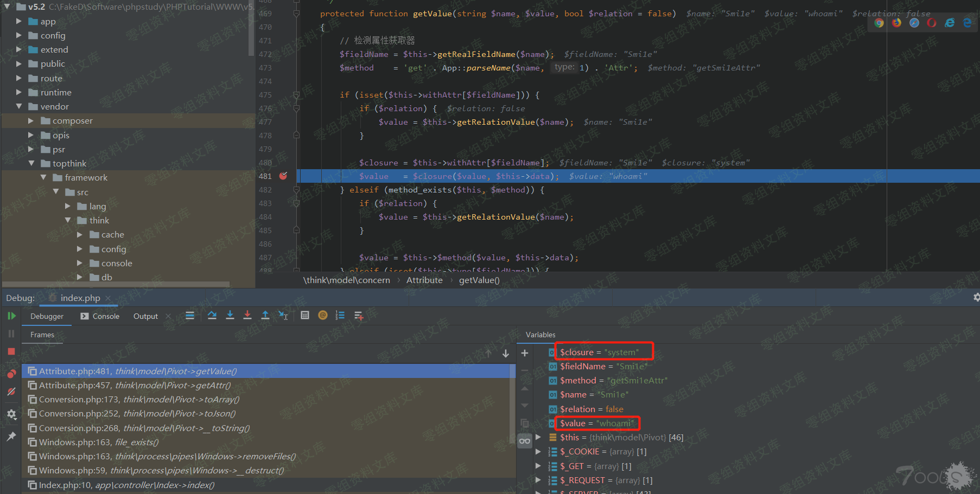Viewport: 980px width, 494px height.
Task: Click the Force Step Into red arrow
Action: [247, 316]
